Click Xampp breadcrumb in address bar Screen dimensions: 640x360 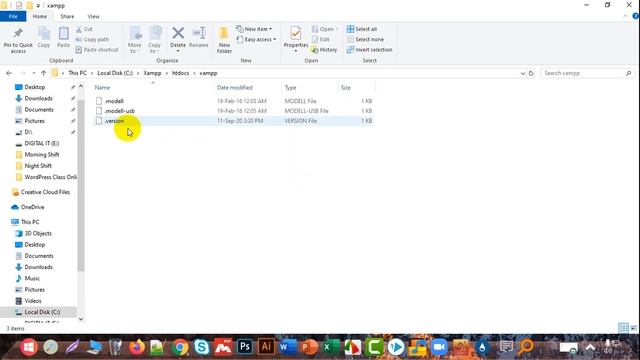click(152, 73)
